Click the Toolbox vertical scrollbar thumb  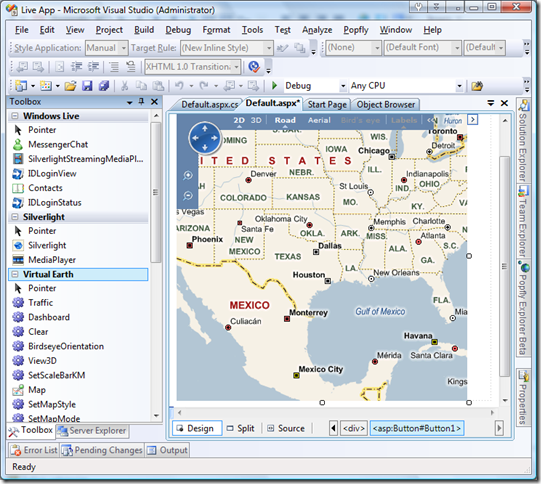click(x=156, y=192)
